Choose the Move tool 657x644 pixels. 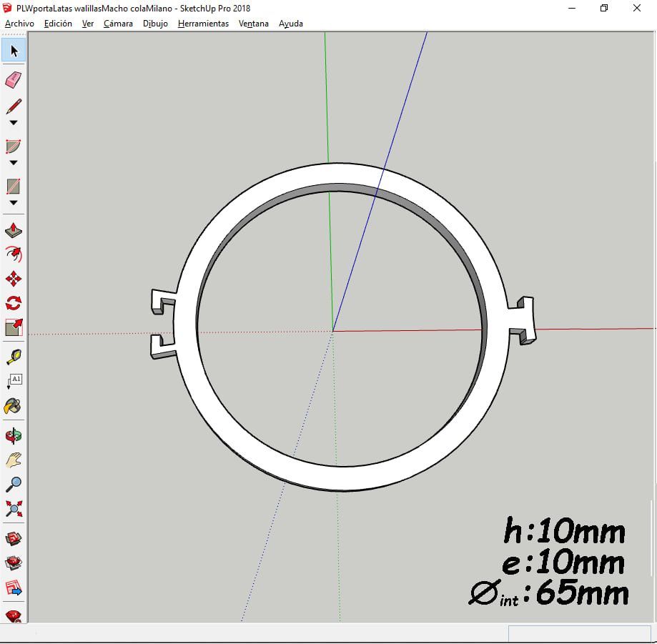pyautogui.click(x=14, y=279)
